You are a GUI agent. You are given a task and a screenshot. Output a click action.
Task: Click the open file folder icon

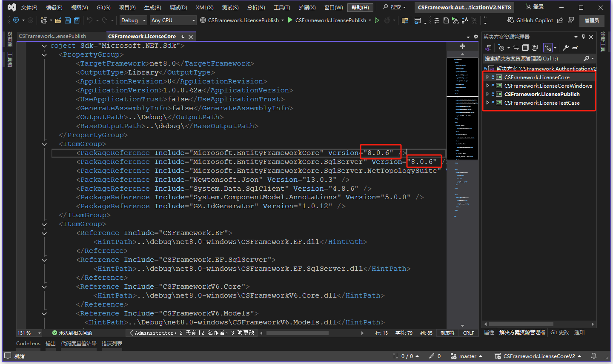coord(58,20)
